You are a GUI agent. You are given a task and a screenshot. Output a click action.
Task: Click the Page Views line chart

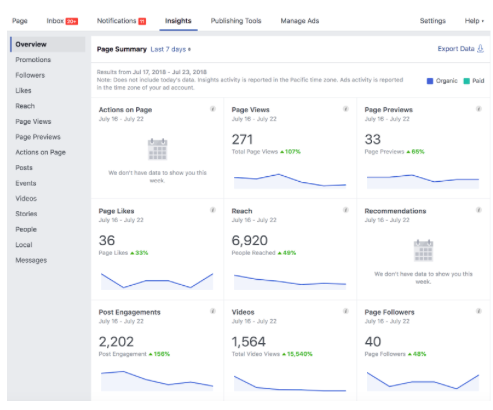(290, 181)
